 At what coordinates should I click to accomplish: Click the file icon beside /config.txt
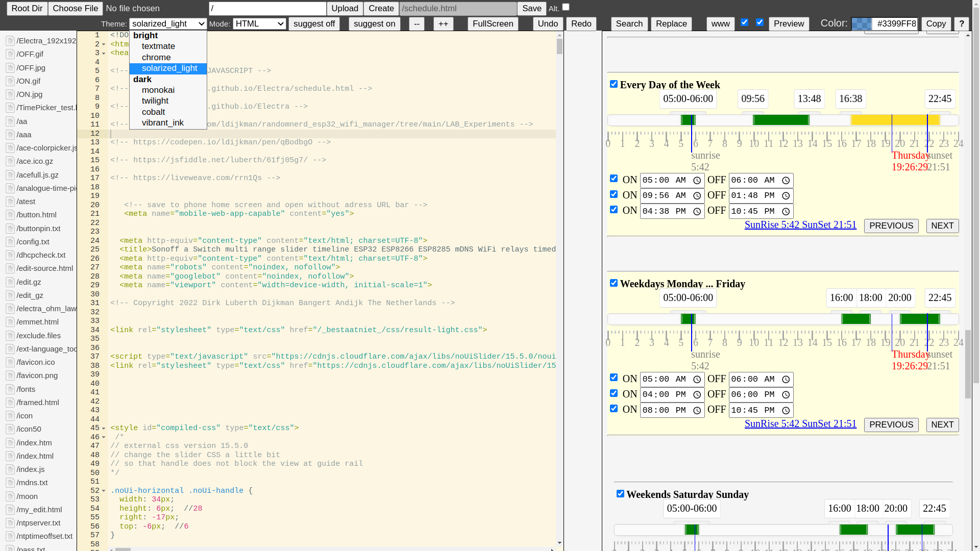coord(10,242)
